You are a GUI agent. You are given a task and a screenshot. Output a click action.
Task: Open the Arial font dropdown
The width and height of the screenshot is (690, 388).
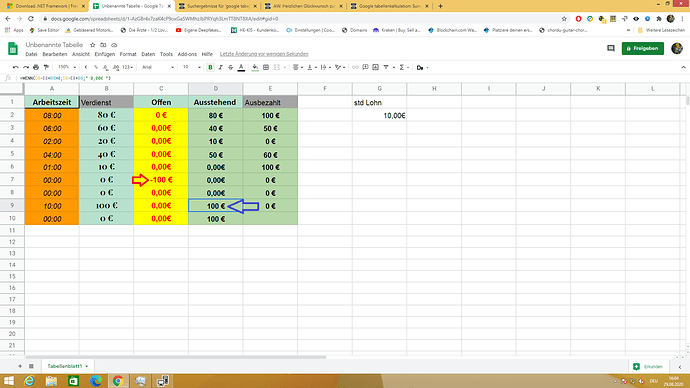pyautogui.click(x=158, y=67)
